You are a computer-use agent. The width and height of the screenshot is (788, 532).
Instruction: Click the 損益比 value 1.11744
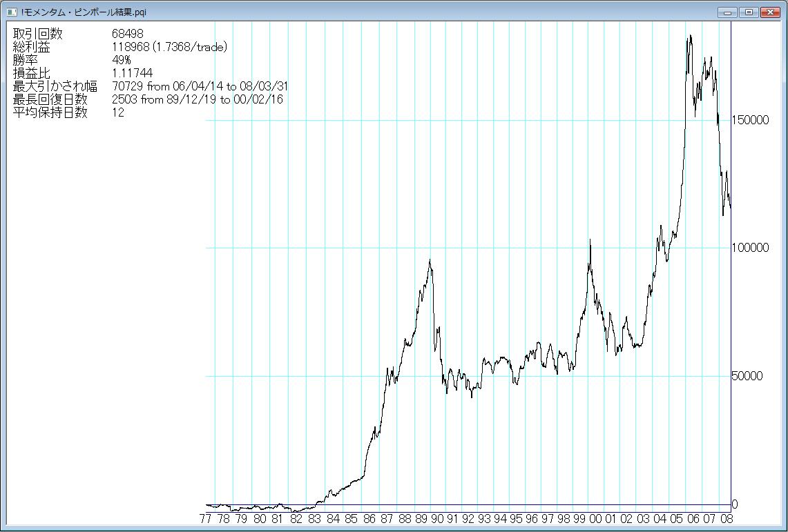point(132,73)
